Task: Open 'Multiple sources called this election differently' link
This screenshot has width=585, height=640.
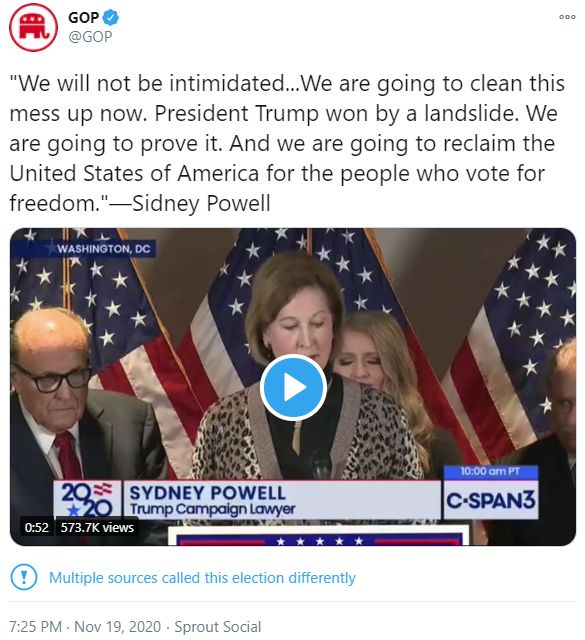Action: [202, 578]
